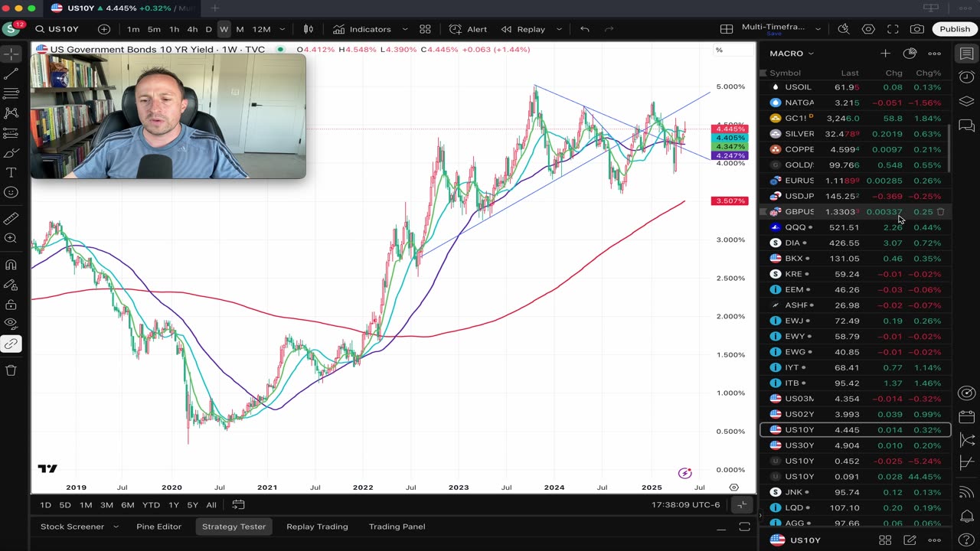Expand Stock Screener dropdown arrow
This screenshot has width=980, height=551.
click(x=116, y=527)
